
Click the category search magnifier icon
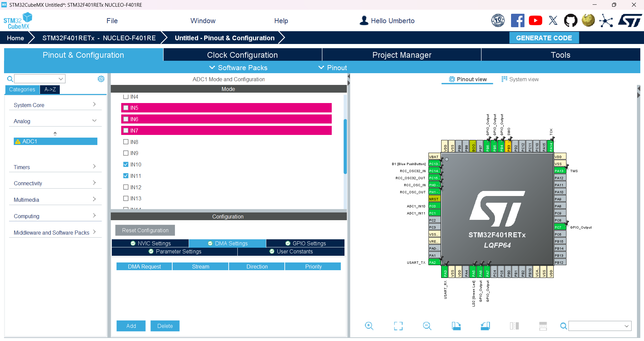coord(10,79)
